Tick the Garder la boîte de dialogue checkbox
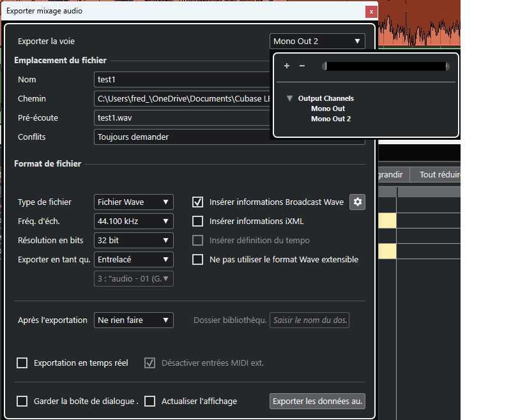 tap(22, 401)
